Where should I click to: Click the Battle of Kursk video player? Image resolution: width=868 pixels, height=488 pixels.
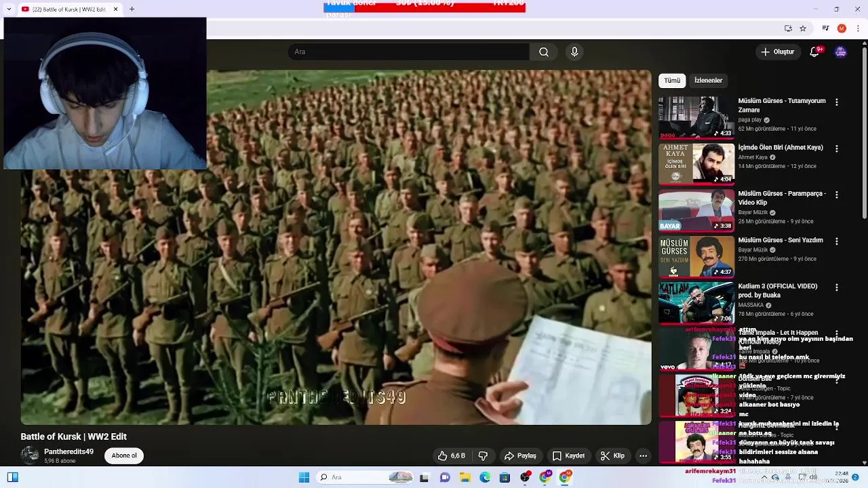pyautogui.click(x=336, y=247)
